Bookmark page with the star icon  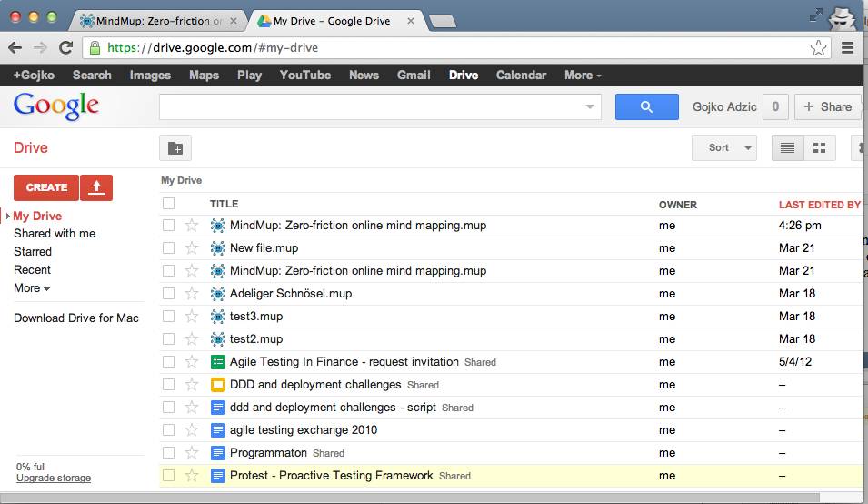(x=818, y=47)
